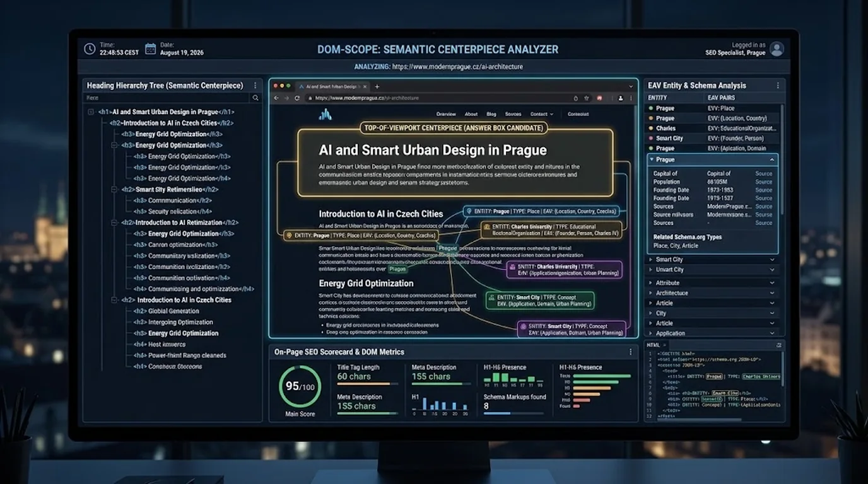Open the Source link in the Capital of row
The height and width of the screenshot is (484, 868).
[x=763, y=173]
